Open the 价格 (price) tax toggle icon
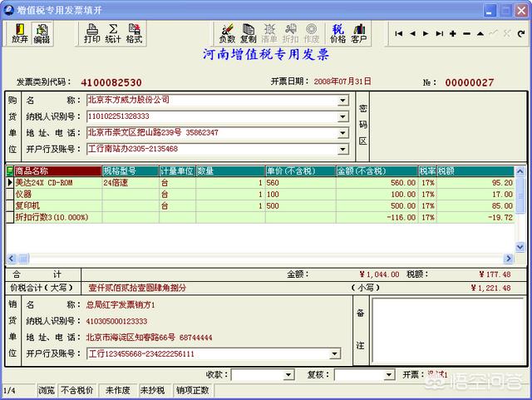The width and height of the screenshot is (532, 400). pos(337,33)
